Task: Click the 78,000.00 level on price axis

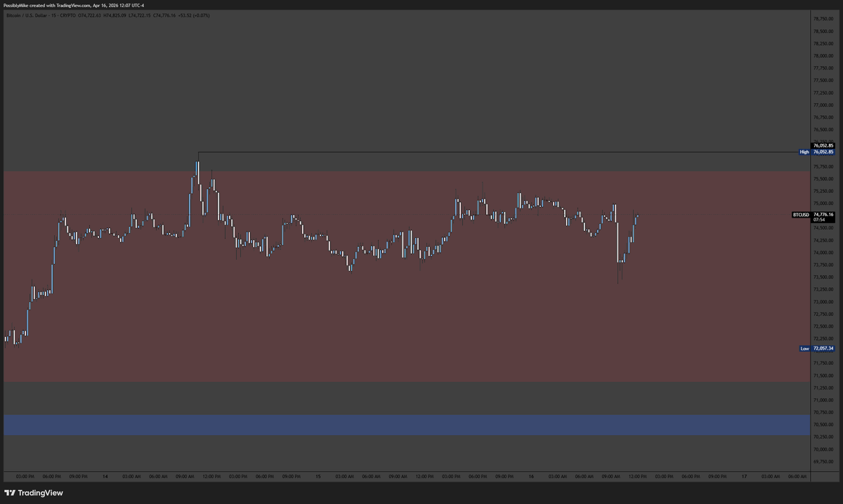Action: (x=823, y=55)
